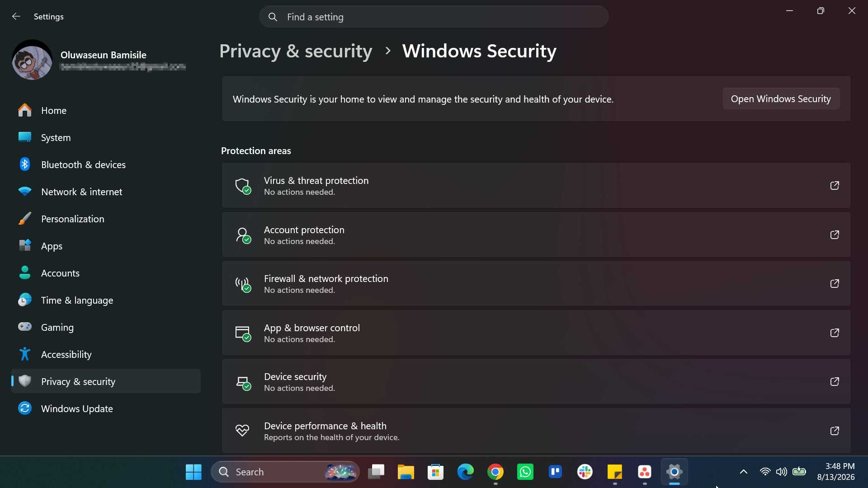Click the App & browser control window icon
This screenshot has width=868, height=488.
tap(243, 333)
